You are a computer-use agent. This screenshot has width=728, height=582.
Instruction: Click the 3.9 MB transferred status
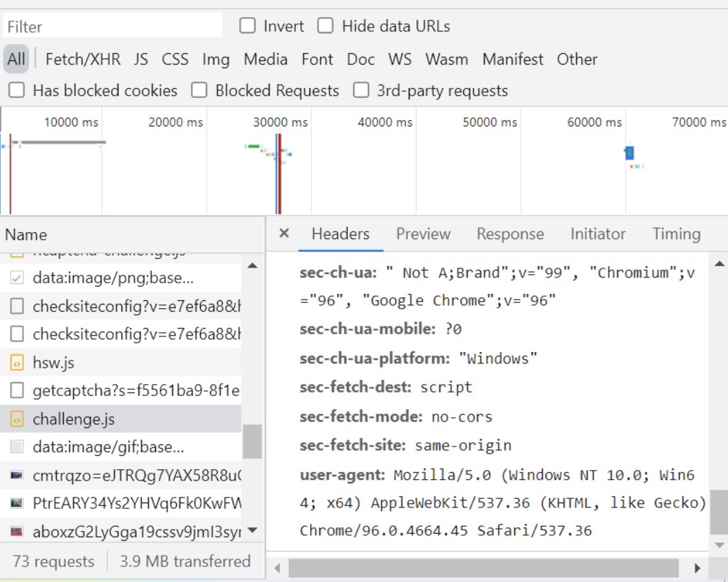point(185,561)
